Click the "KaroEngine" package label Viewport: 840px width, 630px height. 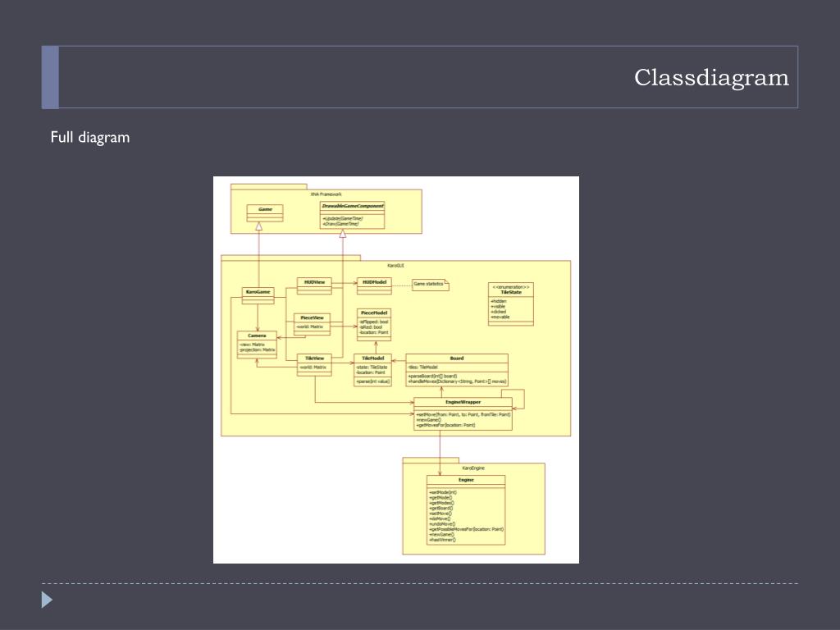coord(473,468)
